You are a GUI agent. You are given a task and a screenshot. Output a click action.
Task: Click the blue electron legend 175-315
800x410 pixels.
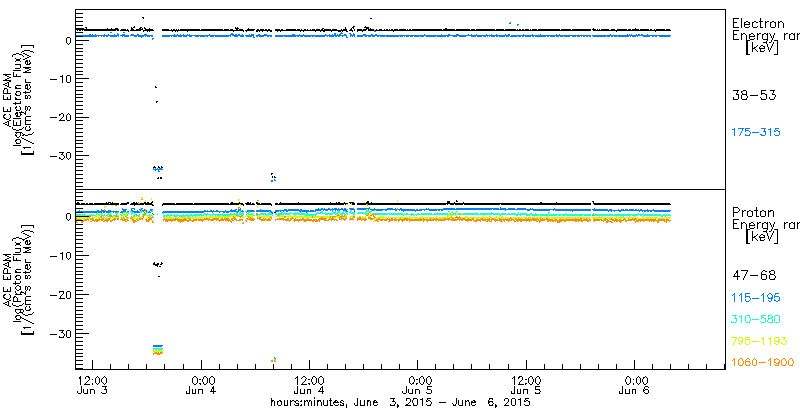756,133
